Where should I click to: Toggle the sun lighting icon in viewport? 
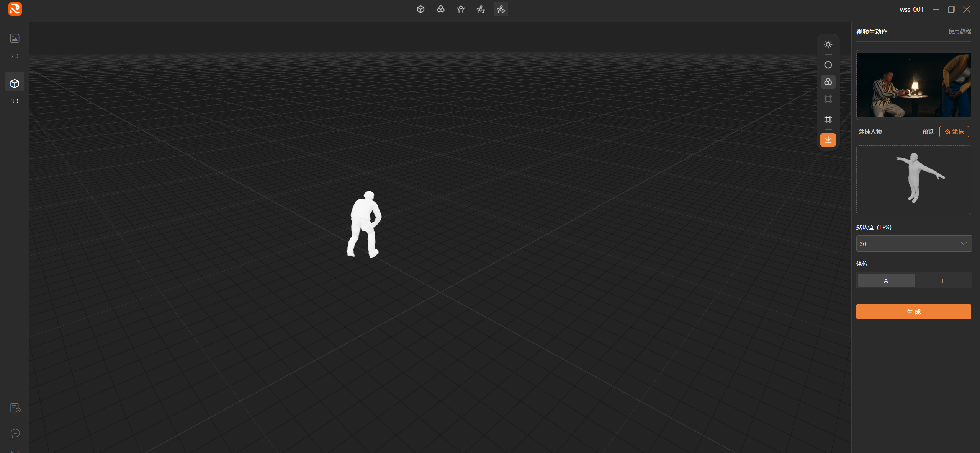coord(828,44)
